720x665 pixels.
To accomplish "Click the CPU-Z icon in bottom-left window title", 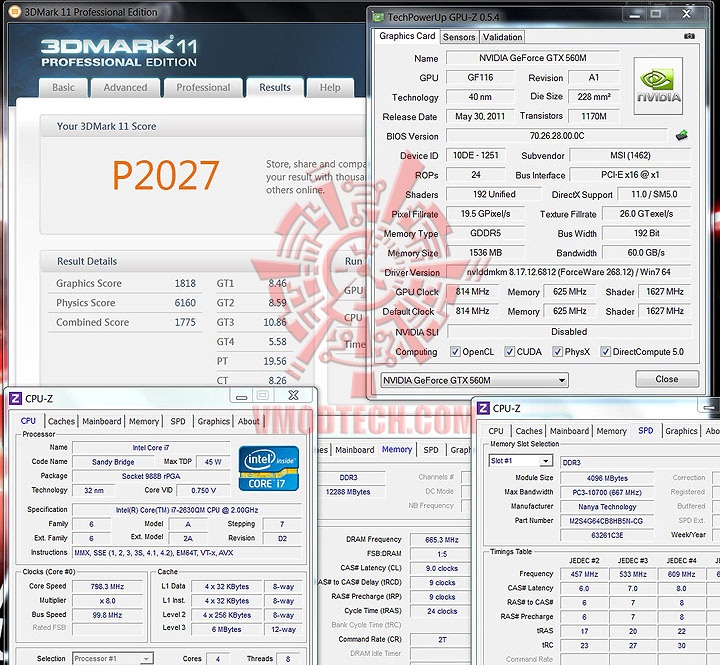I will pyautogui.click(x=16, y=398).
